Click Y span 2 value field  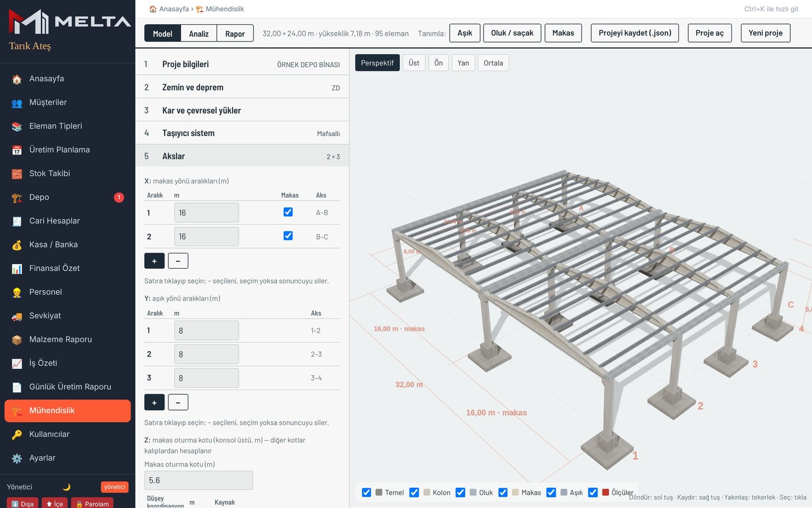point(207,354)
